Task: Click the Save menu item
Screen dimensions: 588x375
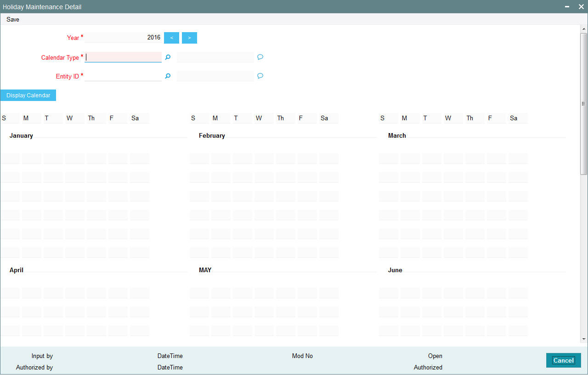Action: point(13,20)
